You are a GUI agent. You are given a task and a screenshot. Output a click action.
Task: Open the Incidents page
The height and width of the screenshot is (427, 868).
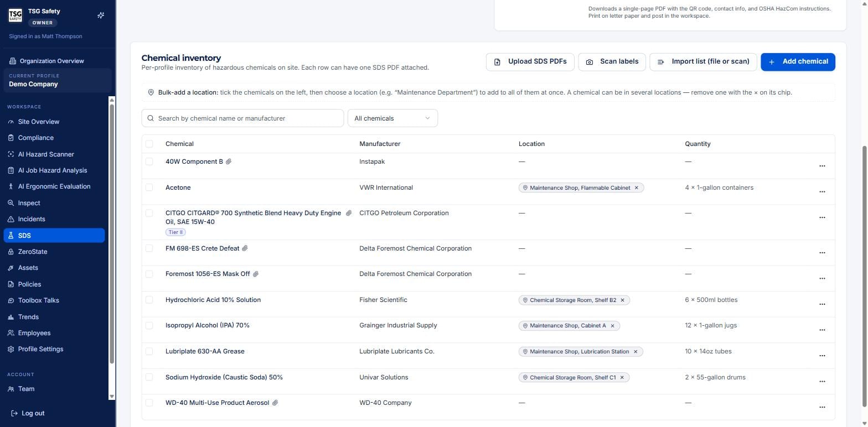[54, 219]
